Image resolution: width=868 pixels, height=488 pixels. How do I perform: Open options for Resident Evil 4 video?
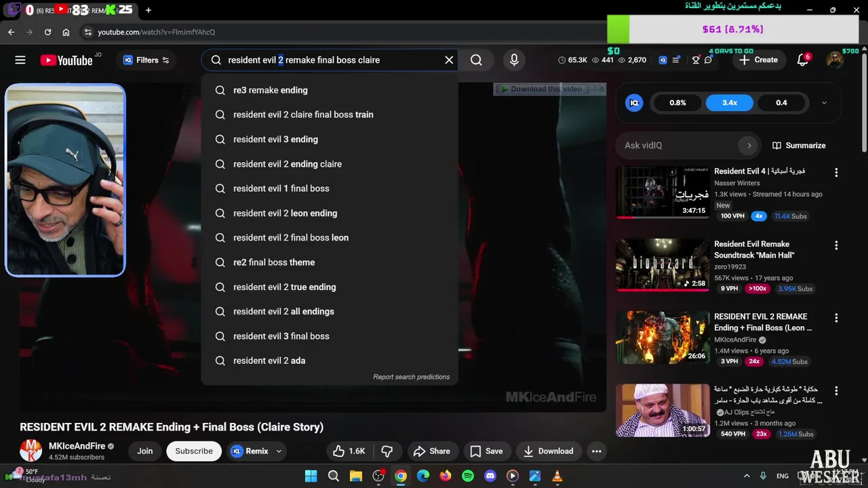pyautogui.click(x=836, y=173)
